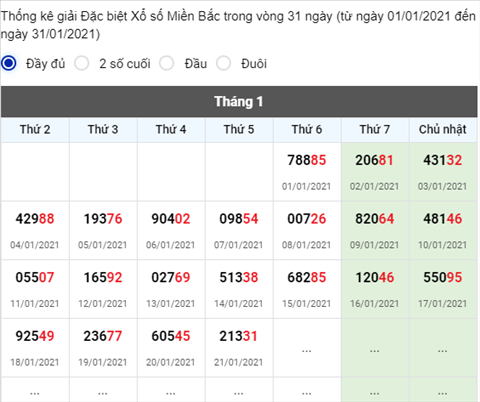Select result 05507
The image size is (480, 402).
(35, 278)
